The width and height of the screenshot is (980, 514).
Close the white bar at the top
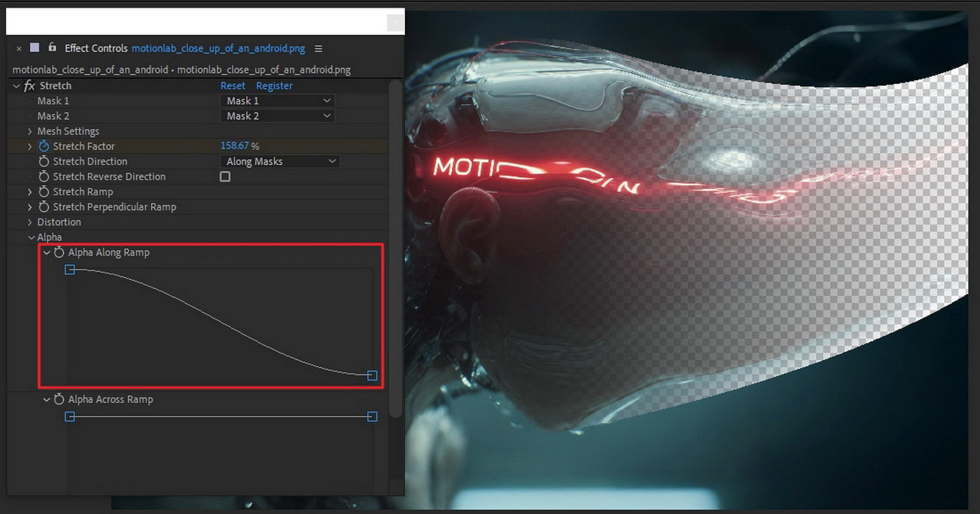pyautogui.click(x=395, y=23)
